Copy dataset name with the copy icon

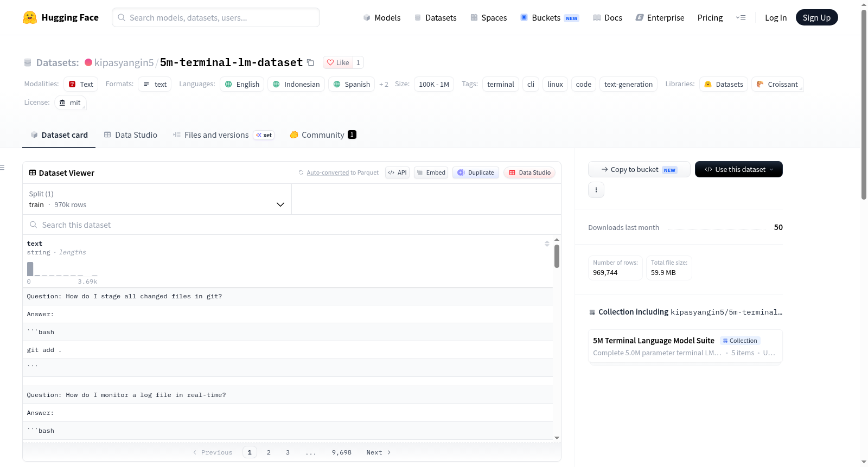(x=310, y=62)
